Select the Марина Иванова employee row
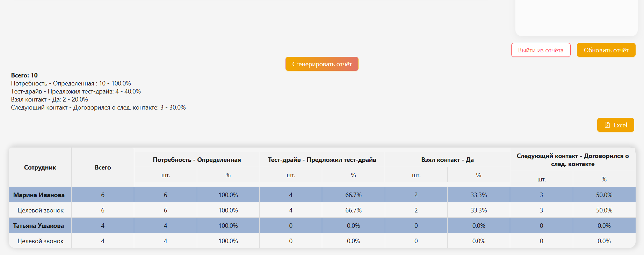The width and height of the screenshot is (644, 255). [x=39, y=195]
